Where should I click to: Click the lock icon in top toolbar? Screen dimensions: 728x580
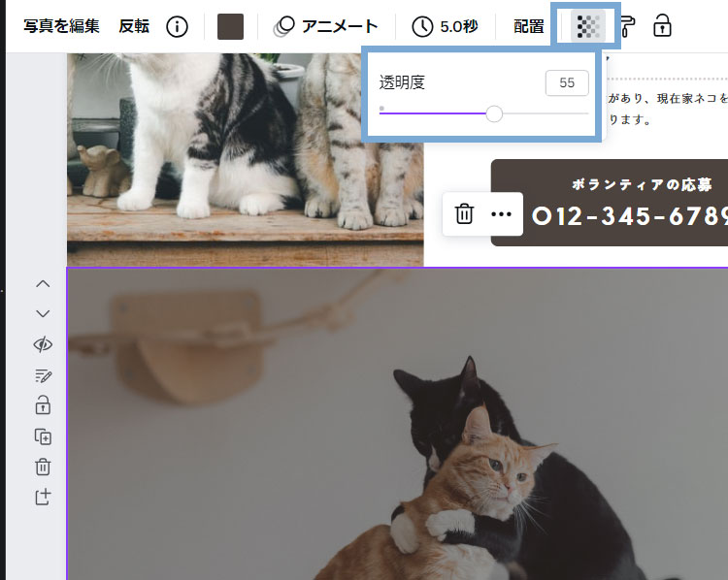click(x=662, y=25)
